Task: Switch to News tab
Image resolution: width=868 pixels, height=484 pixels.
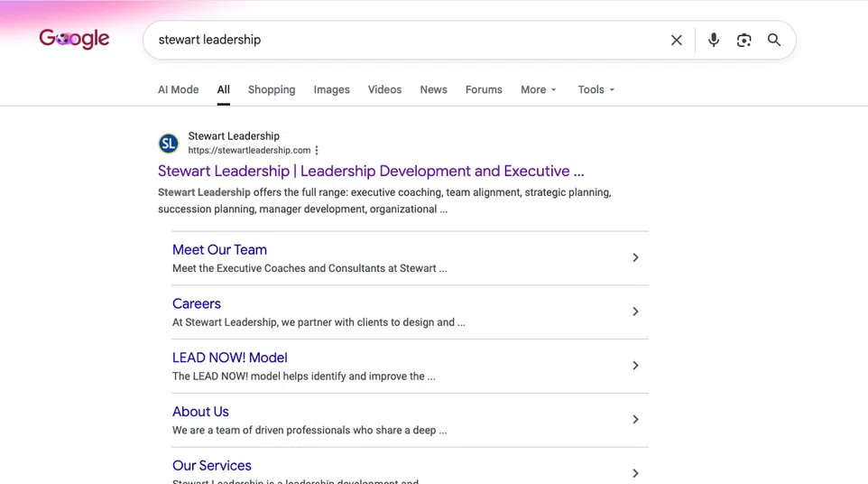Action: [433, 89]
